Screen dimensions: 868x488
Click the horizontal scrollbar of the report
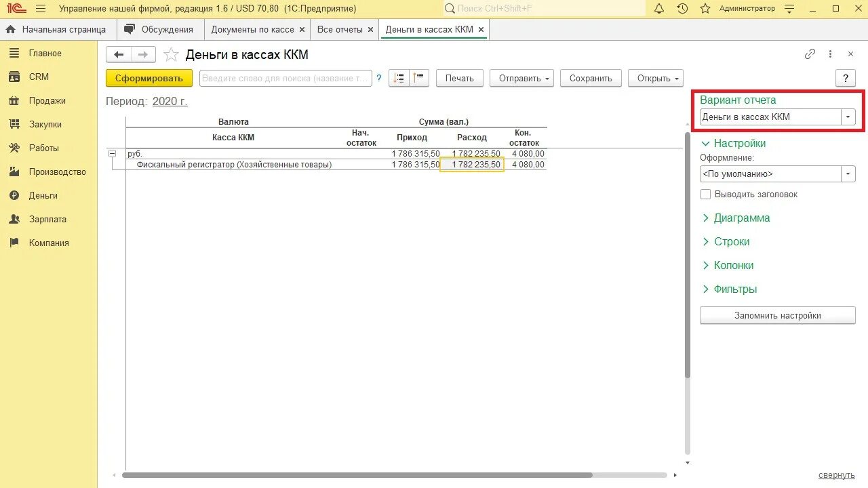click(357, 475)
